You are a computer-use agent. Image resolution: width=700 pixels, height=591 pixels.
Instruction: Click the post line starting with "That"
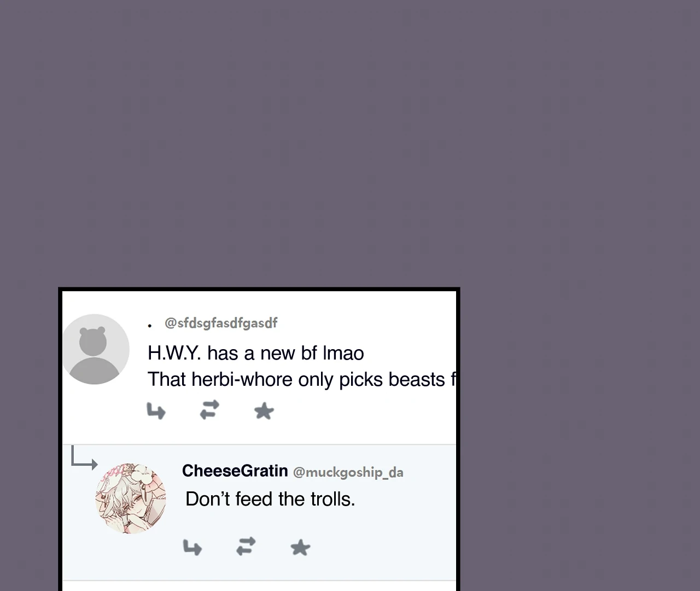pos(301,379)
